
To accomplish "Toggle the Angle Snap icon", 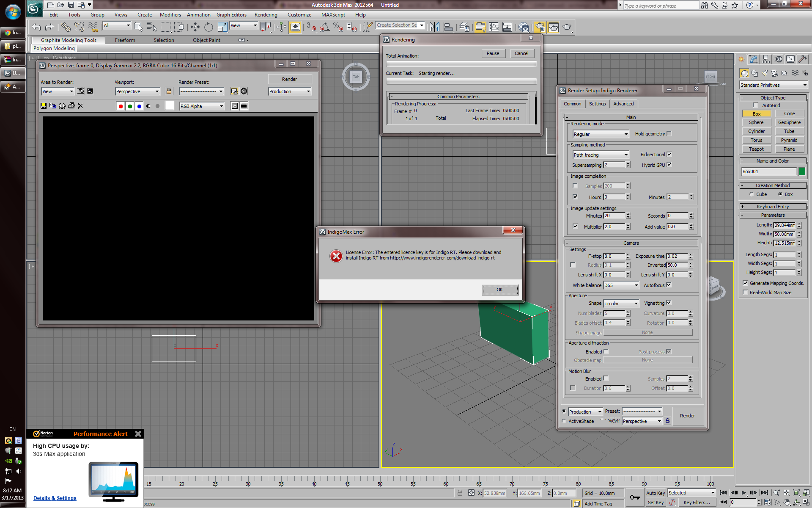I will 325,27.
